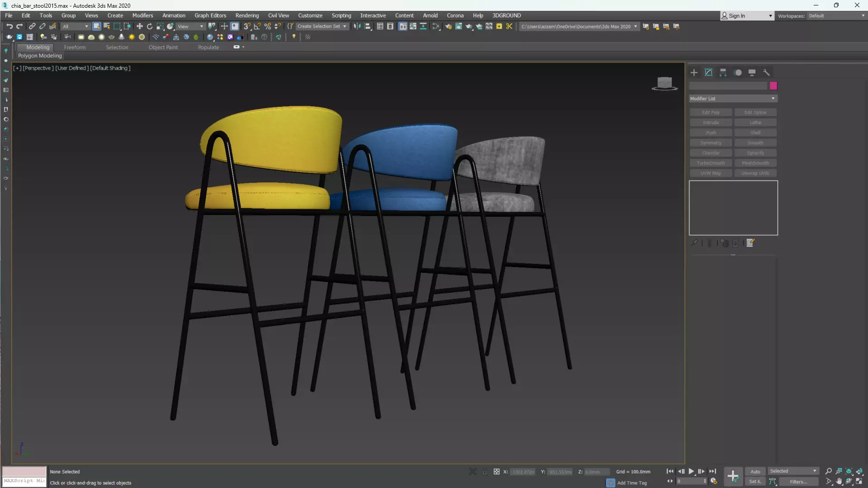Open Time Configuration icon

(x=714, y=481)
